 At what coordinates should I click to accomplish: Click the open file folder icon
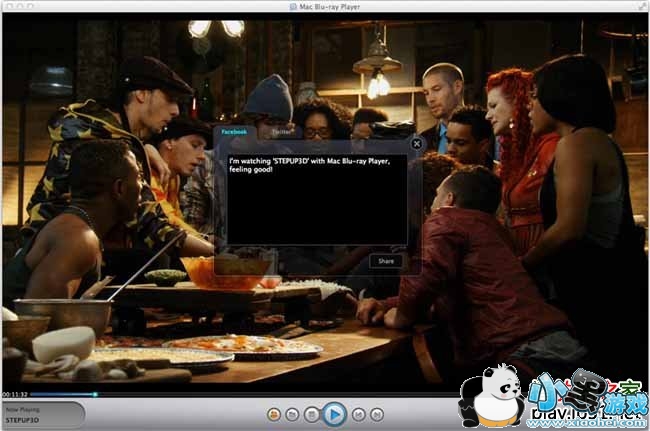292,414
